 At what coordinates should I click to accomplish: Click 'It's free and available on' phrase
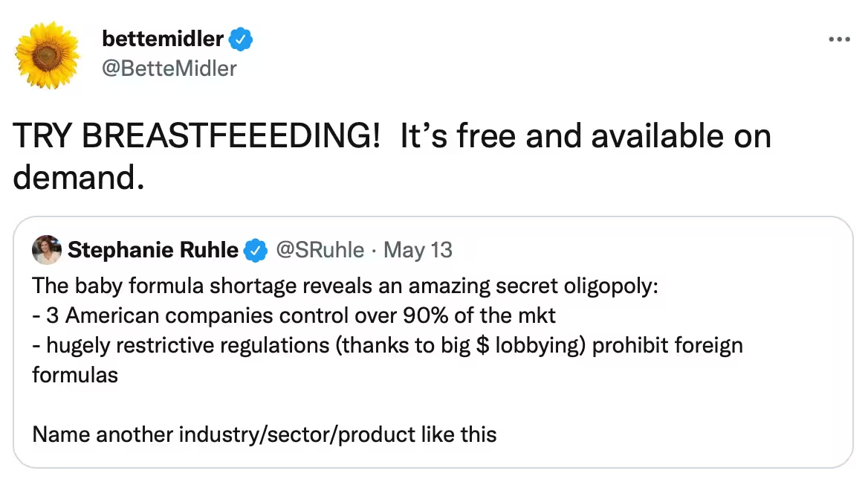[586, 136]
